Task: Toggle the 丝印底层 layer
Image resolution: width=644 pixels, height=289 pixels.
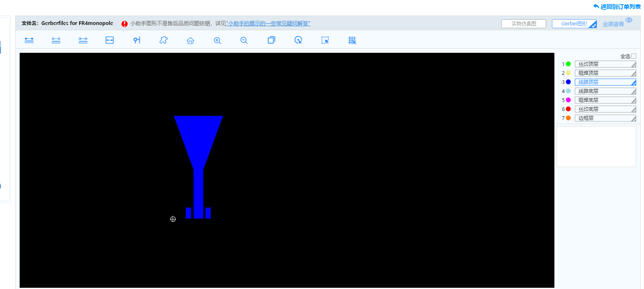Action: [x=606, y=109]
